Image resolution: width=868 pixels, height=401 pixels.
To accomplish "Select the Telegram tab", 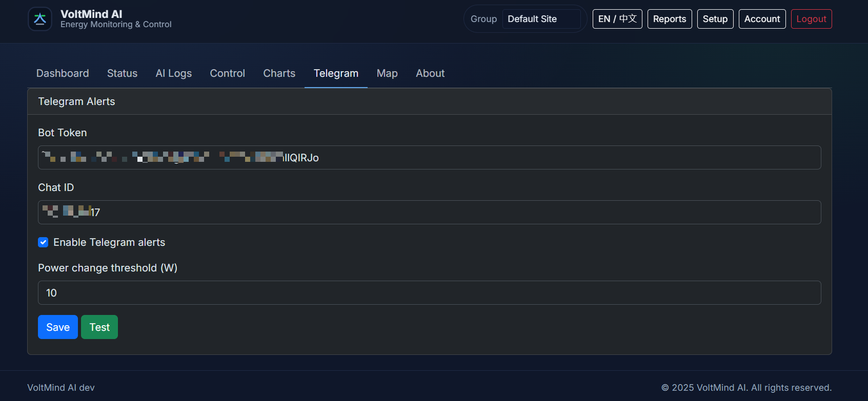I will coord(336,73).
